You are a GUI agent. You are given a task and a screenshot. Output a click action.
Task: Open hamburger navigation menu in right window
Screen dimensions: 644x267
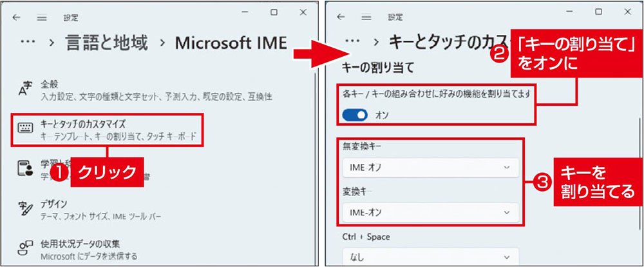point(366,17)
